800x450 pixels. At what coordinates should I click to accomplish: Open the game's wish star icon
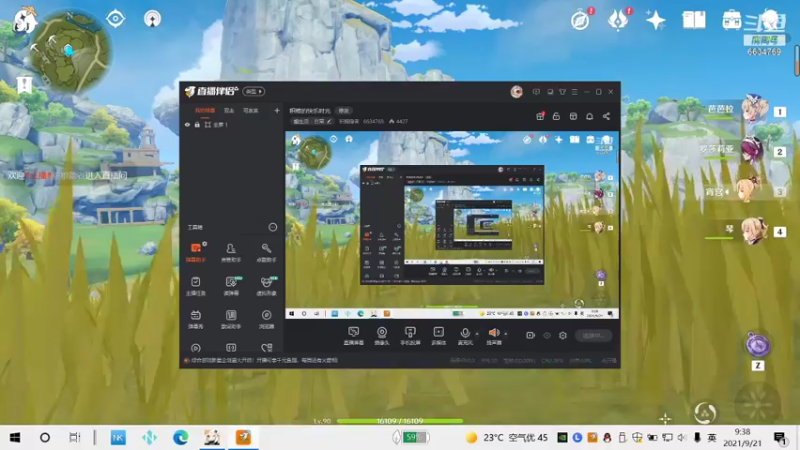655,20
